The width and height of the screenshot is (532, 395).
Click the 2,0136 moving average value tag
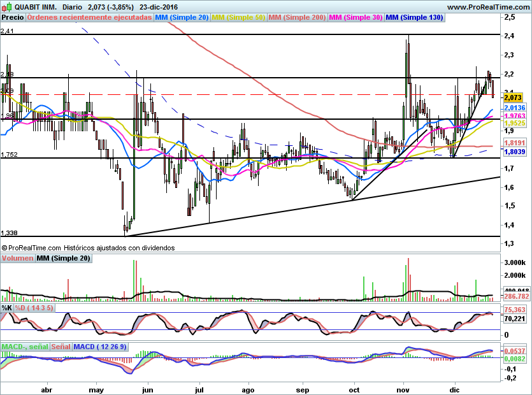(x=514, y=108)
